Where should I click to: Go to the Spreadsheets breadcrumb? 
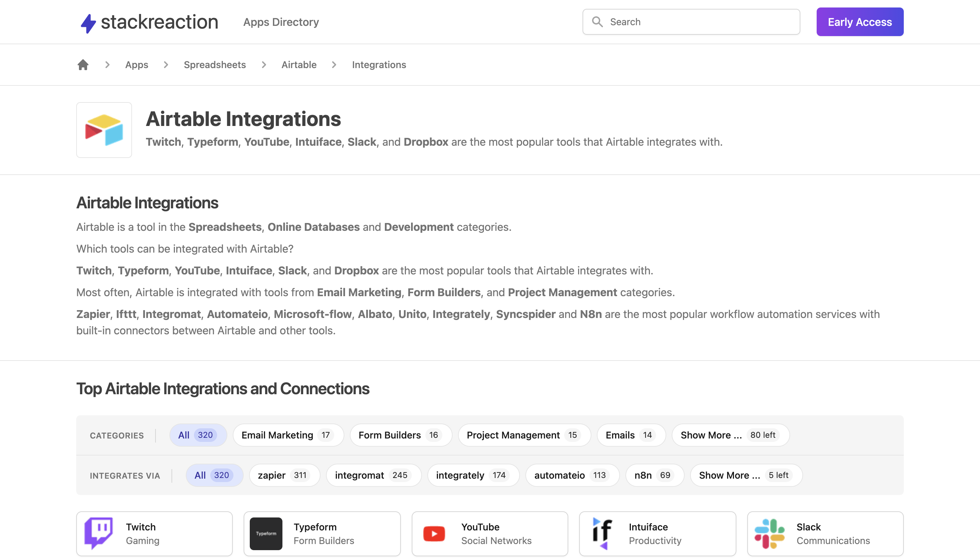214,64
